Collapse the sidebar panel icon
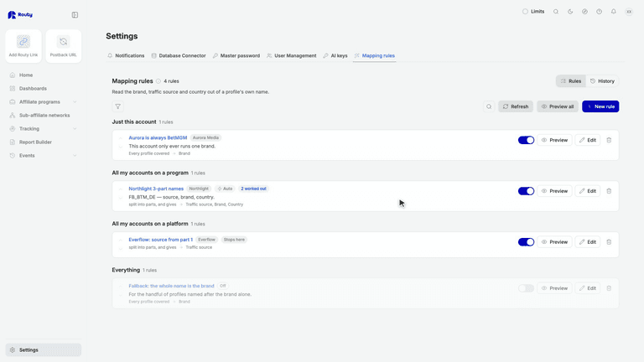The width and height of the screenshot is (644, 362). pos(75,15)
